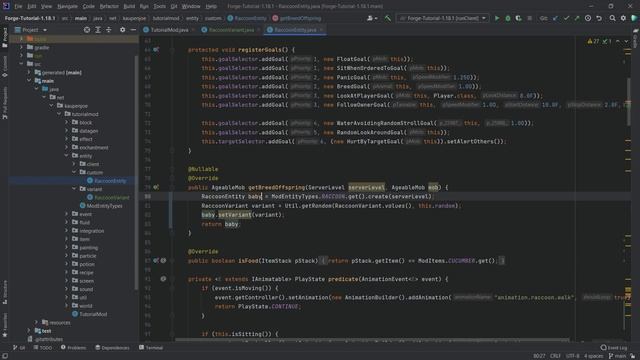Screen dimensions: 640x360
Task: Collapse the src folder
Action: (x=22, y=64)
